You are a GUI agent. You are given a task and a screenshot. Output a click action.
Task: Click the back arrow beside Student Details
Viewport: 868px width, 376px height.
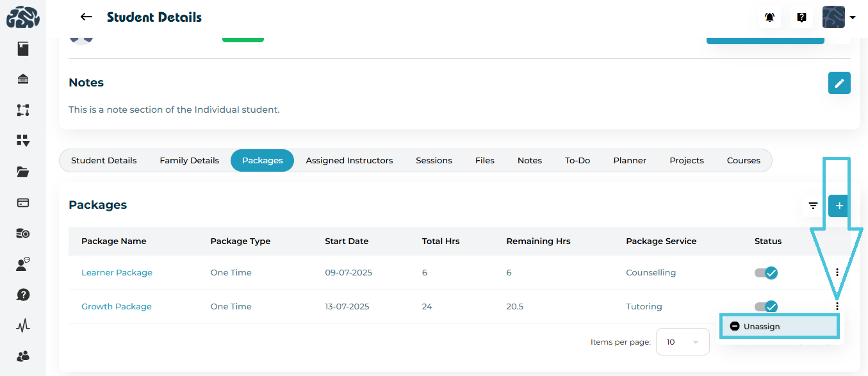86,17
